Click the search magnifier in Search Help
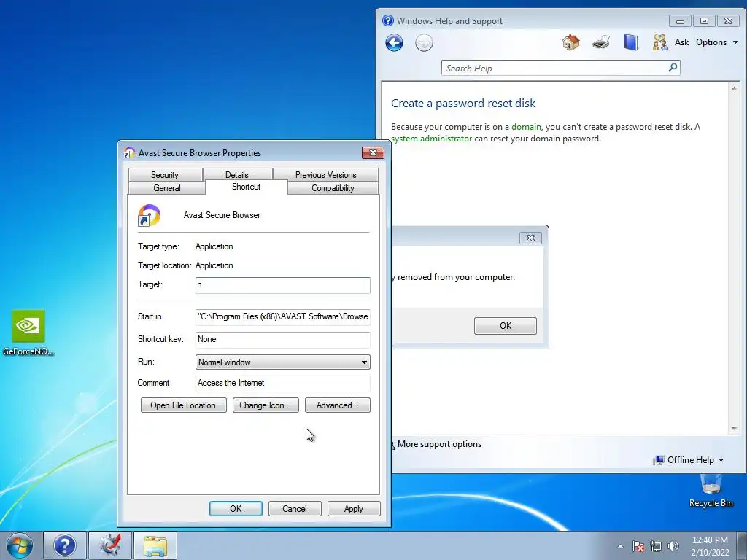 pos(673,68)
